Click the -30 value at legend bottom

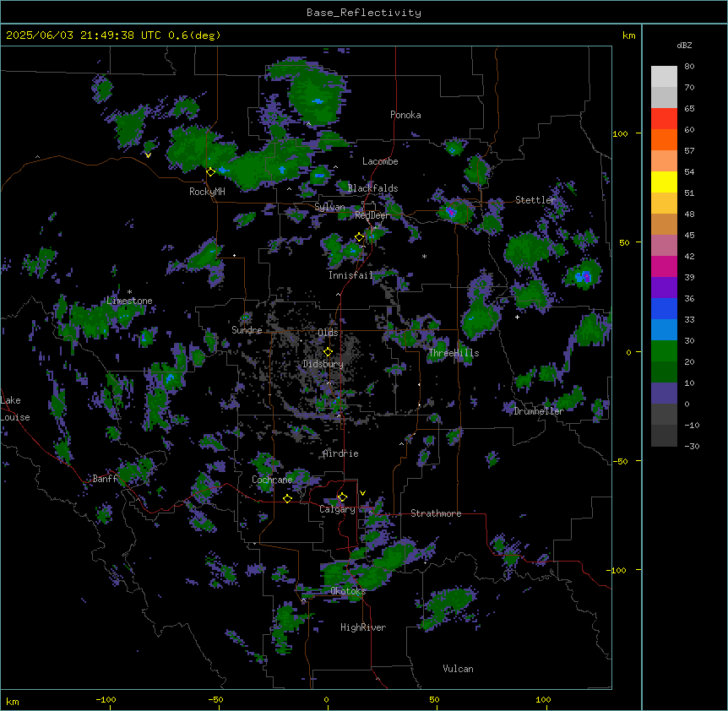pos(693,446)
